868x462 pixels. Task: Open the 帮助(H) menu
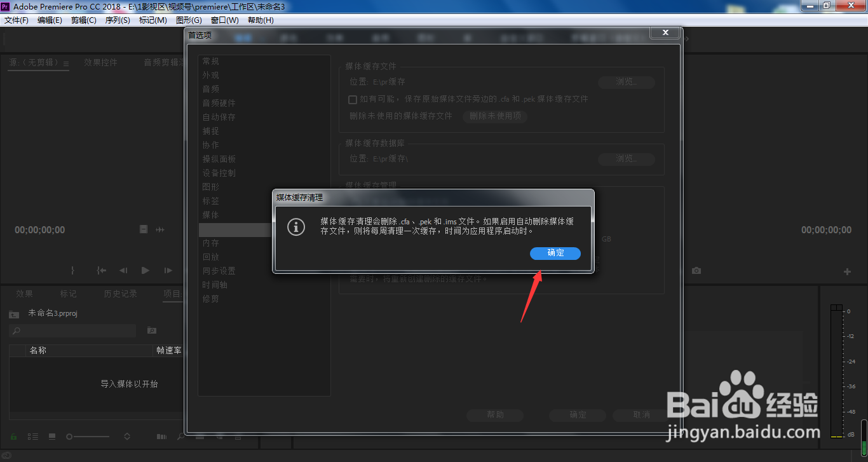point(261,20)
